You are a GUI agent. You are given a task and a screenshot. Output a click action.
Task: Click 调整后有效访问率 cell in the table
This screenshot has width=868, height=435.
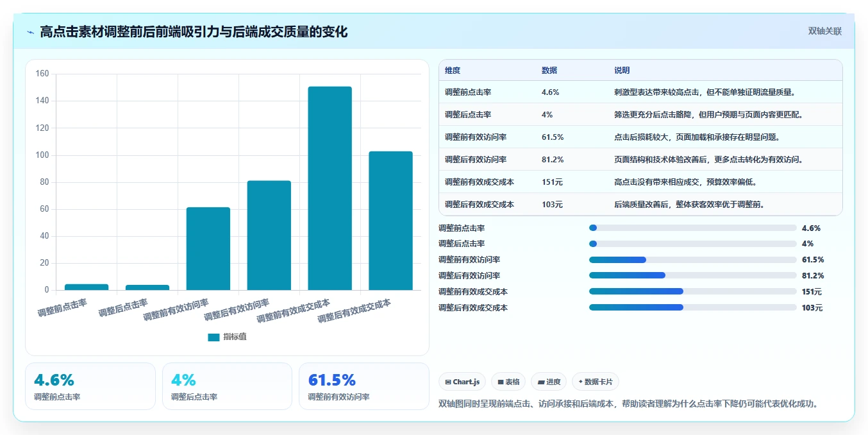click(x=476, y=159)
